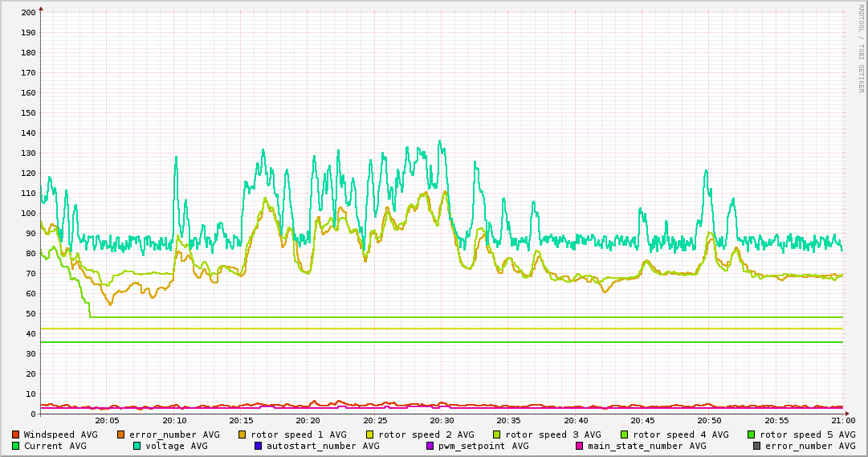
Task: Click the 170 value on the y-axis
Action: [x=28, y=72]
